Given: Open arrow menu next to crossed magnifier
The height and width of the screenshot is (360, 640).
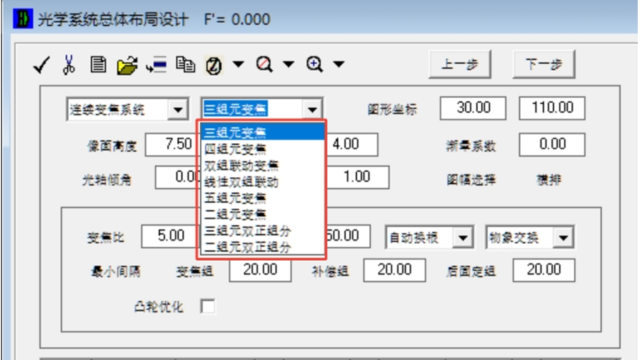Looking at the screenshot, I should 289,64.
